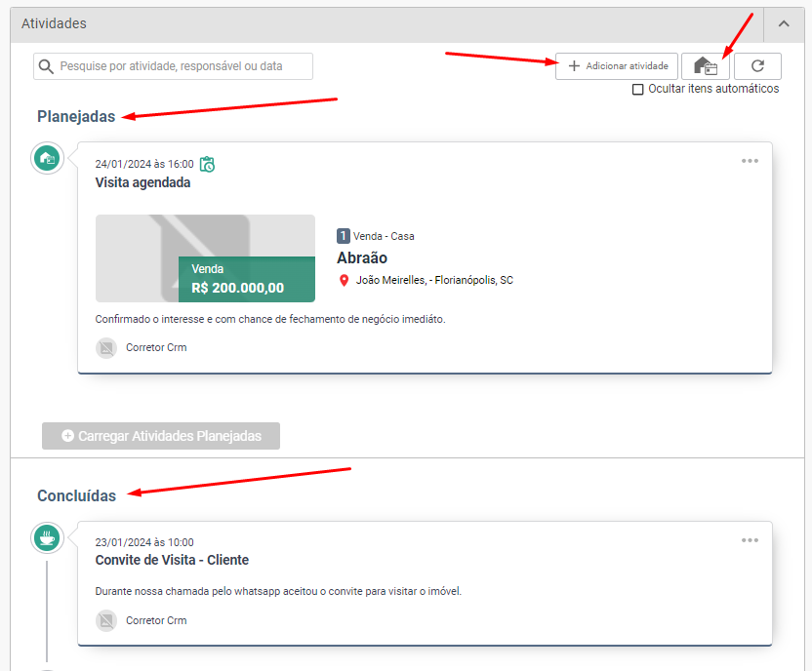
Task: Click the property image thumbnail
Action: click(205, 257)
